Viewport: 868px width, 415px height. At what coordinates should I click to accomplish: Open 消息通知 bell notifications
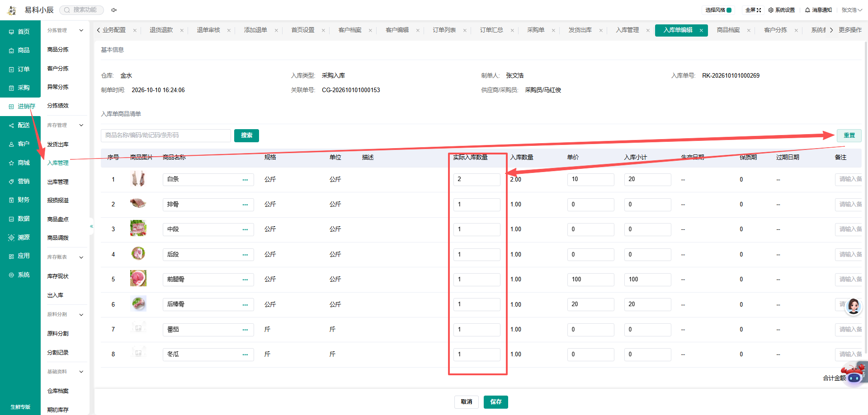tap(818, 10)
